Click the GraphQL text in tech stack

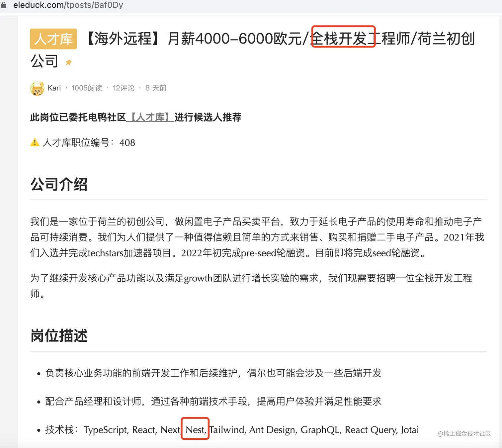tap(320, 430)
